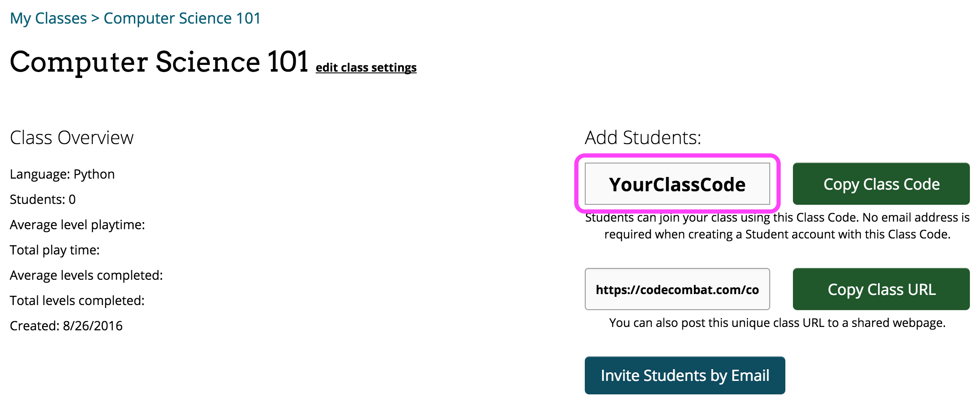Screen dimensions: 980x407
Task: Invite Students by Email
Action: (x=685, y=375)
